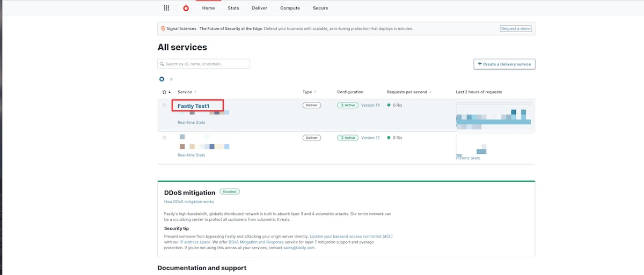Sort by Requests per second header
Viewport: 644px width, 275px height.
[x=409, y=92]
